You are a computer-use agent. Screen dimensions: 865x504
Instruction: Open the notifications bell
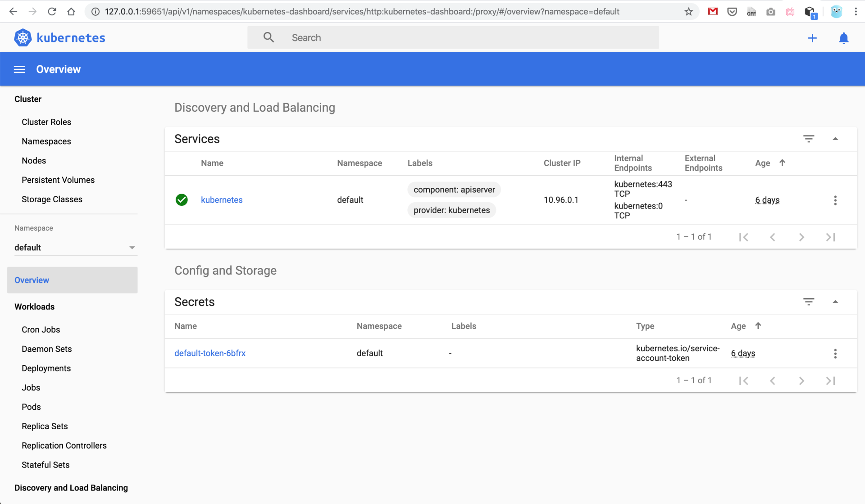(x=843, y=38)
